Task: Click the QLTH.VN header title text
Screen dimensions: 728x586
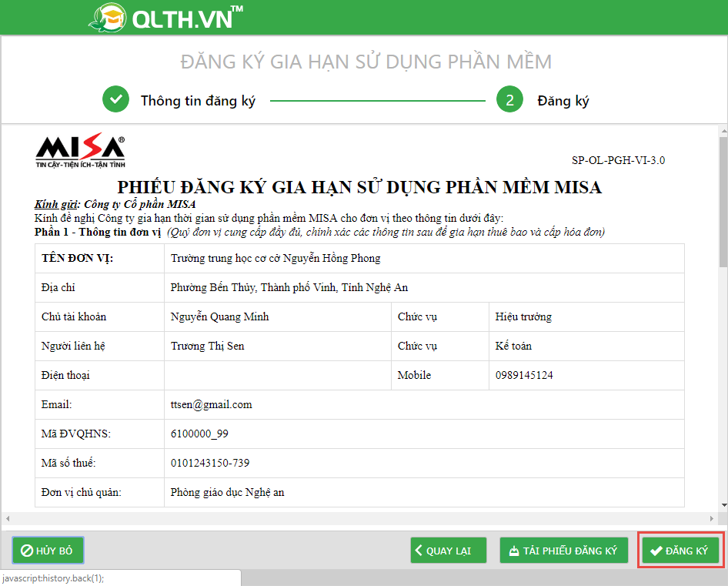Action: (x=187, y=18)
